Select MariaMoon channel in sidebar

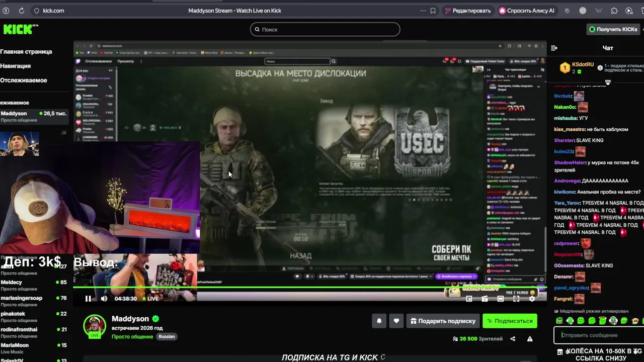(x=34, y=348)
